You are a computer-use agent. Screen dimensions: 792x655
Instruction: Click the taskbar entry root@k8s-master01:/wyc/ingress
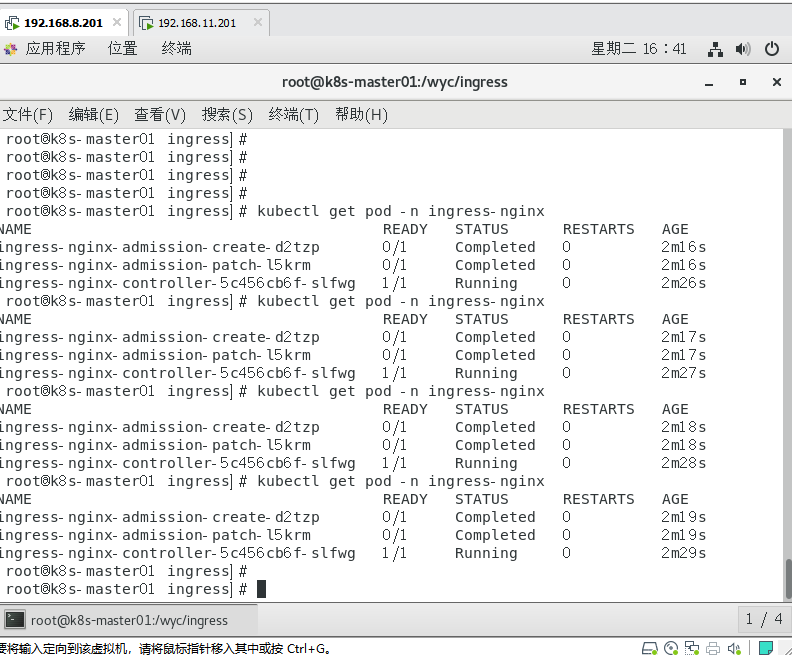coord(129,620)
